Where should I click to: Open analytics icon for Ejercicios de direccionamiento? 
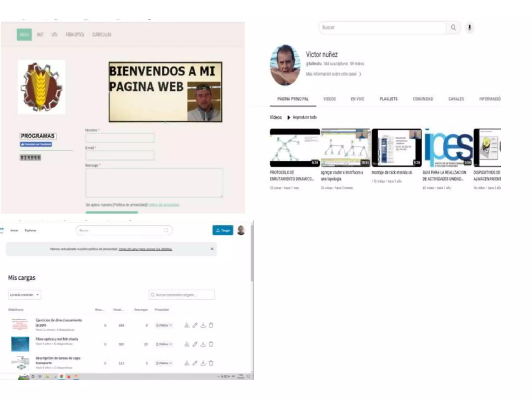coord(187,325)
